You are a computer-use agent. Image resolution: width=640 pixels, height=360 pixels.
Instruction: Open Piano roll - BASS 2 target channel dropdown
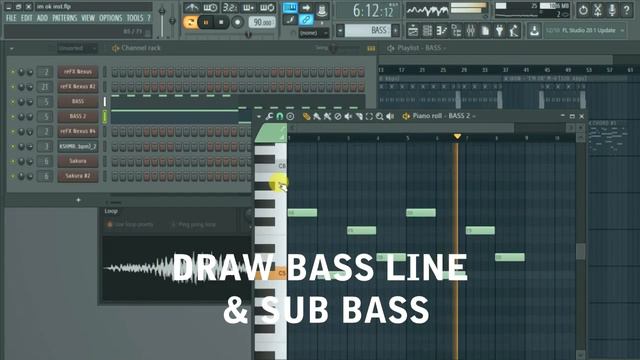(x=474, y=116)
